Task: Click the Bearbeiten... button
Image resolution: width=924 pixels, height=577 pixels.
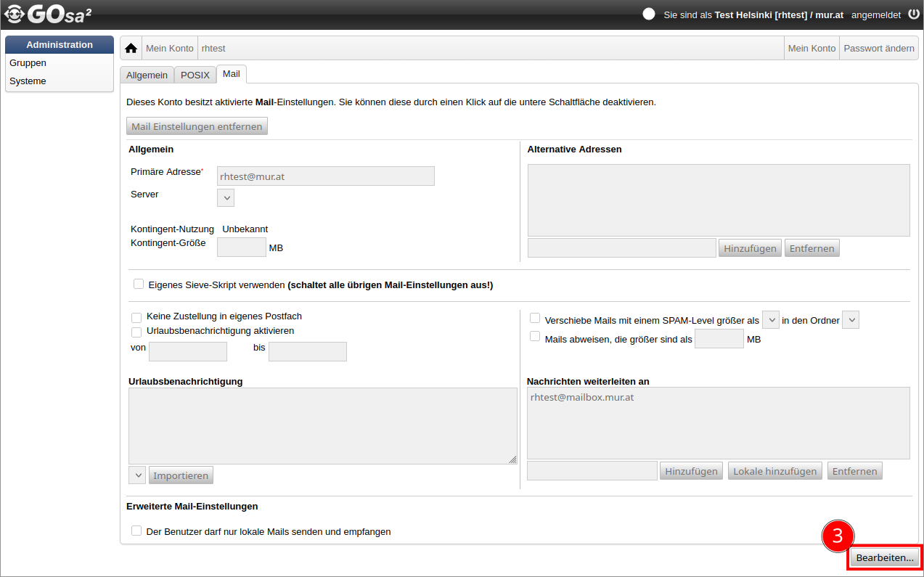Action: tap(884, 557)
